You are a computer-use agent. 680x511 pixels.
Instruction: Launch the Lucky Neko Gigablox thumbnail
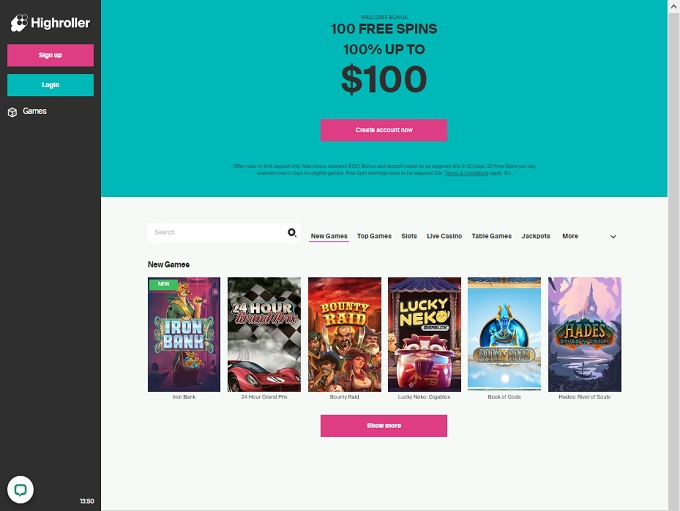click(x=424, y=334)
